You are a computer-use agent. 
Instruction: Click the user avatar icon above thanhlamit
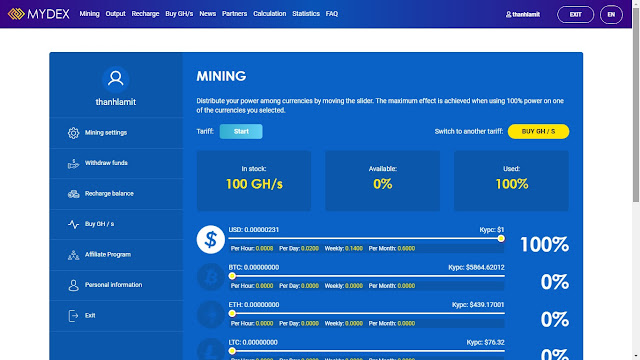[x=116, y=79]
